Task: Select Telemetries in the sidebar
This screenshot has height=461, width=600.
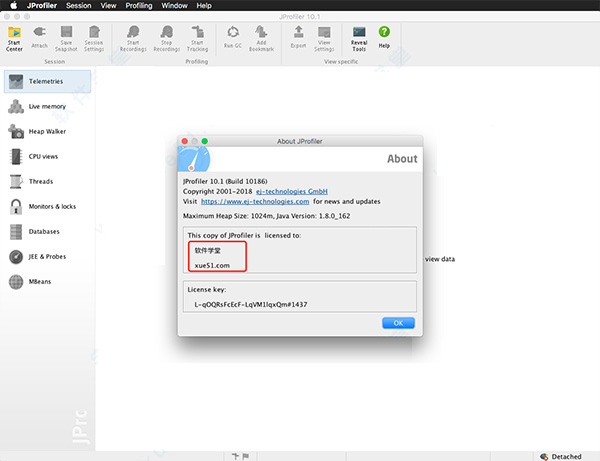Action: (47, 81)
